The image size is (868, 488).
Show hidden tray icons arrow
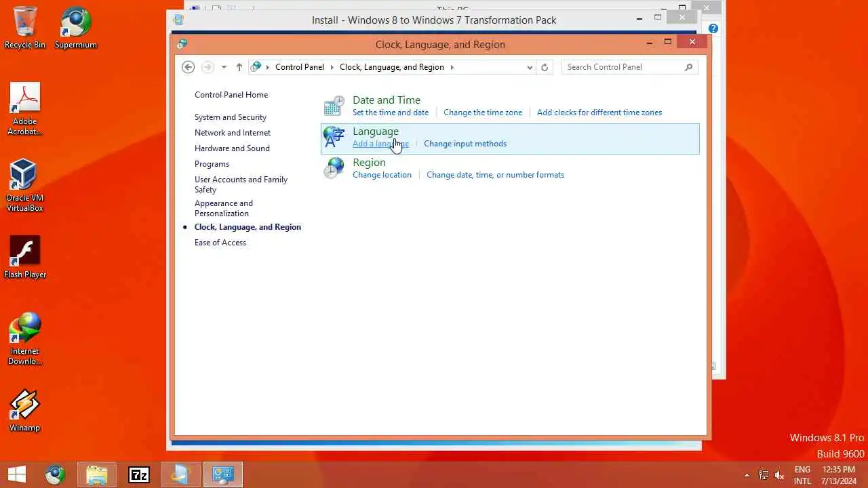click(x=747, y=475)
